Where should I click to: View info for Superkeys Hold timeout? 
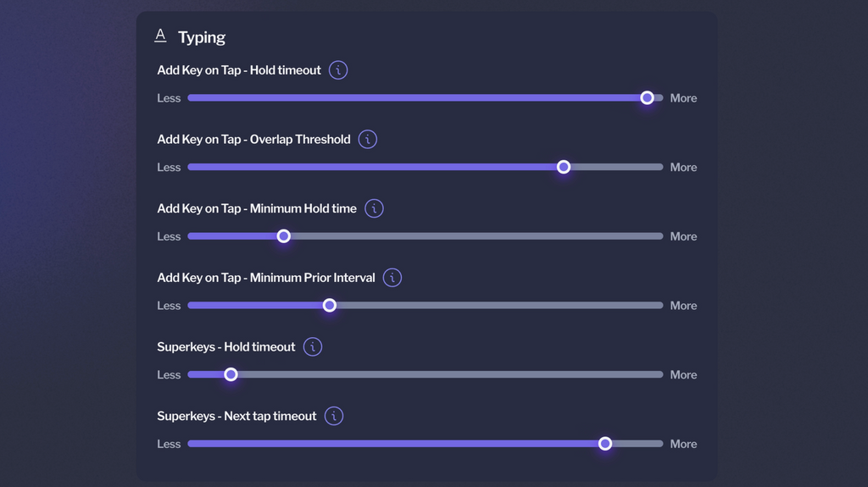(313, 347)
